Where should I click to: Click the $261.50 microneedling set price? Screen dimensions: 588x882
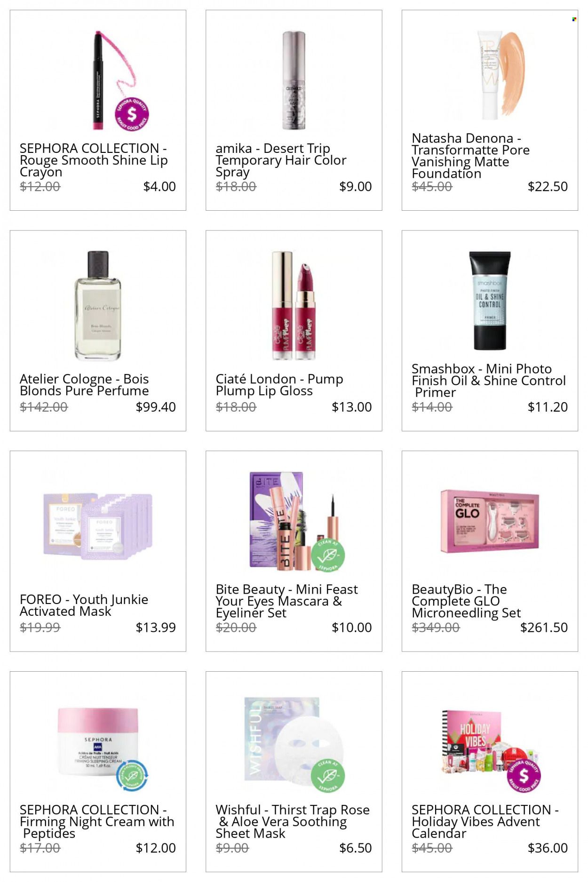pyautogui.click(x=544, y=627)
